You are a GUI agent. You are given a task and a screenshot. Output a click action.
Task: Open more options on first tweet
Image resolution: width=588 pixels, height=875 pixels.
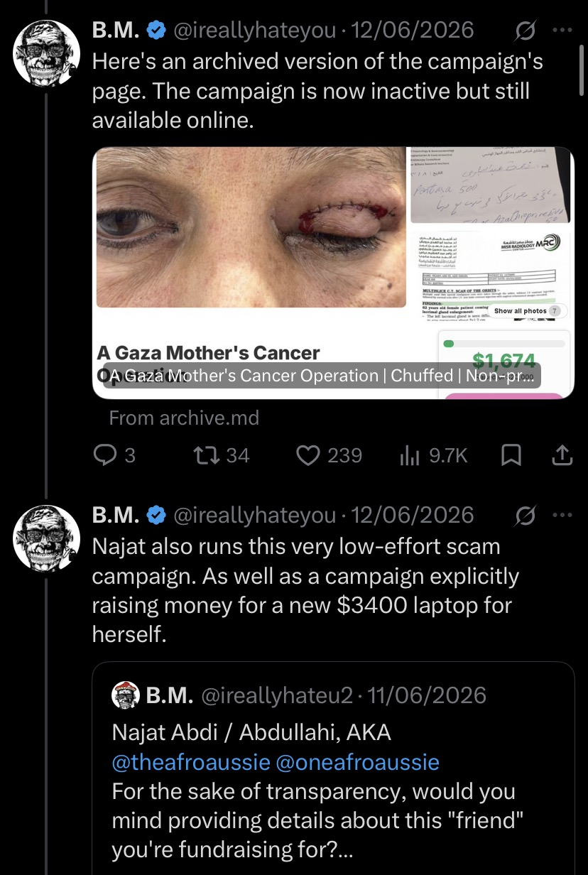(x=562, y=31)
